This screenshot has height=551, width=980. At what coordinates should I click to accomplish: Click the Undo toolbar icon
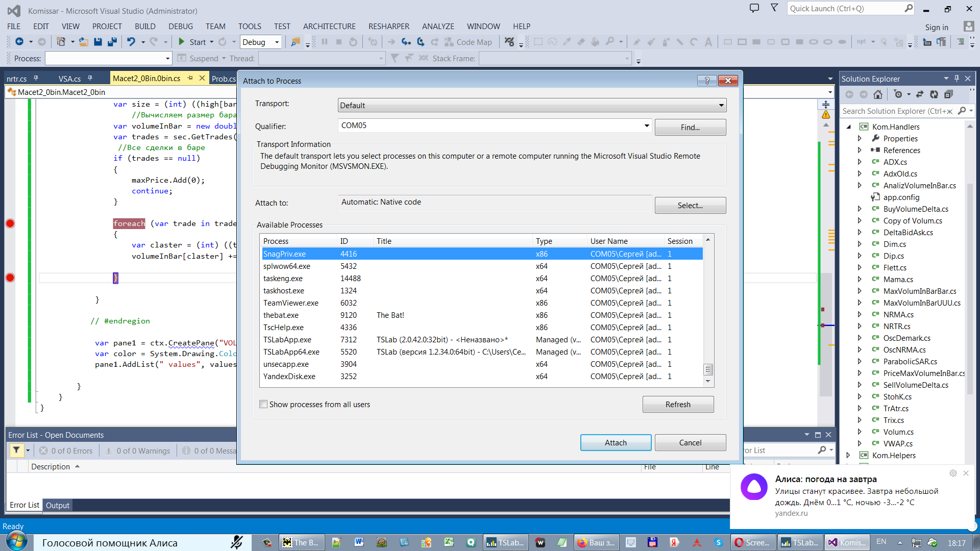[131, 42]
